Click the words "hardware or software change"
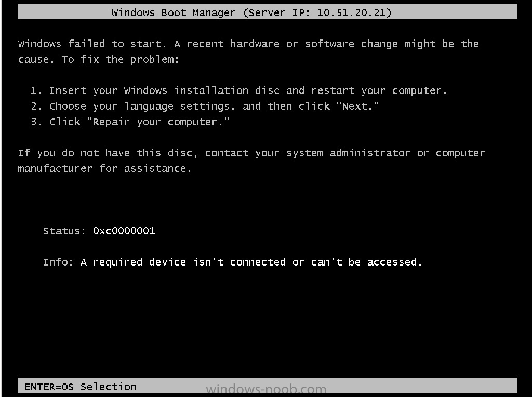This screenshot has width=532, height=397. pyautogui.click(x=314, y=44)
